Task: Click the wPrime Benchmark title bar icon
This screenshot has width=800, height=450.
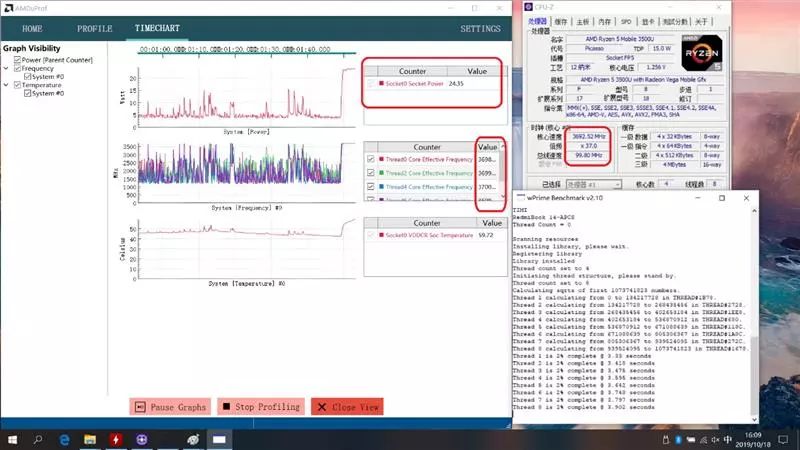Action: click(520, 197)
